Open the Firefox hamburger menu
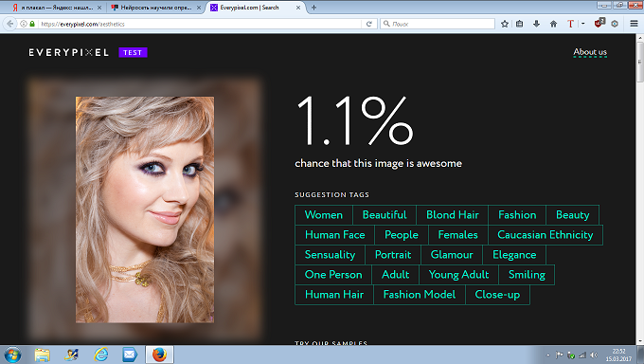644x364 pixels. click(634, 24)
